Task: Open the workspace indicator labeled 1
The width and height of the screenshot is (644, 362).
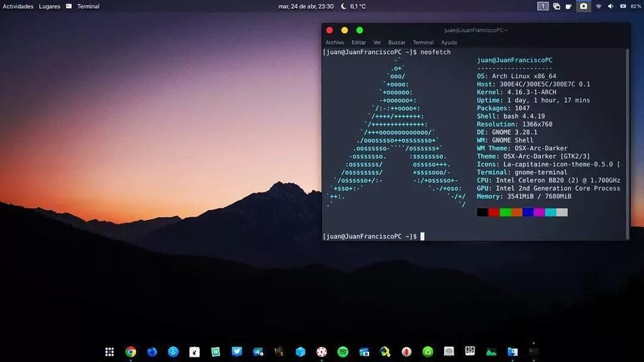Action: (x=543, y=6)
